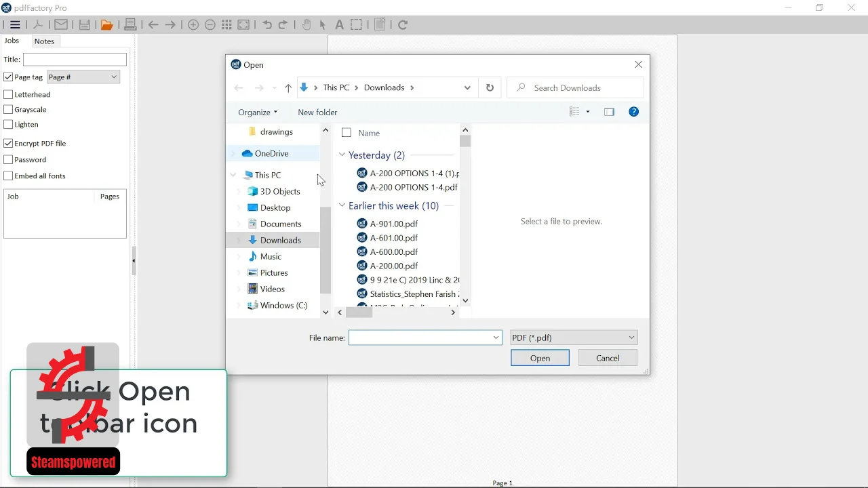This screenshot has height=488, width=868.
Task: Click Downloads in the breadcrumb path
Action: [384, 88]
